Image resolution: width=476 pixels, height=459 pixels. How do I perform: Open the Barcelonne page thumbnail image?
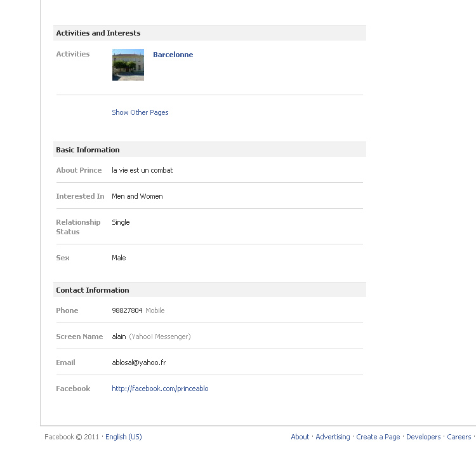(128, 65)
